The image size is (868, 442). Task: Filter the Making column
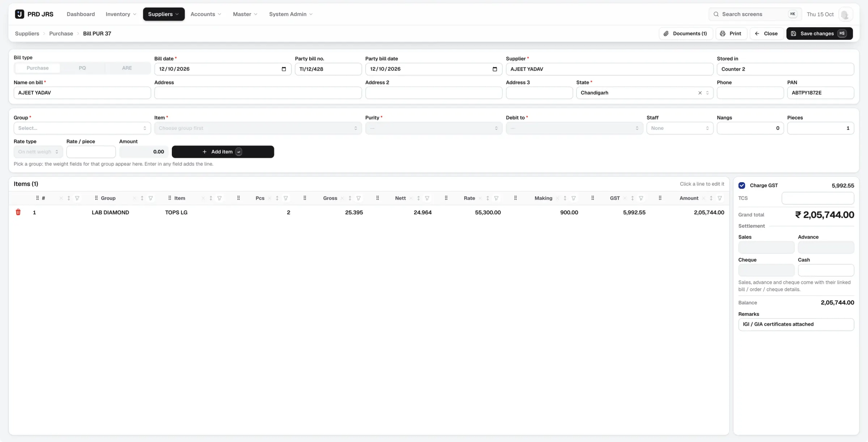574,198
